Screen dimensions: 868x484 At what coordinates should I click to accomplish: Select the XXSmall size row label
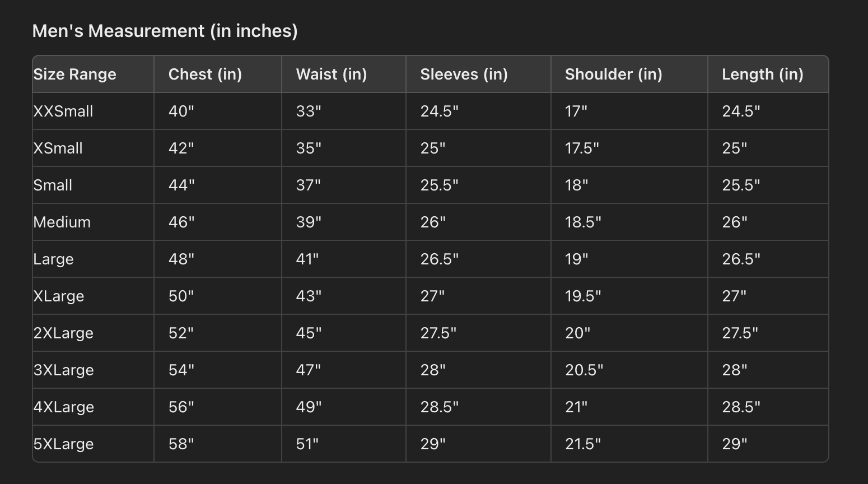[63, 111]
